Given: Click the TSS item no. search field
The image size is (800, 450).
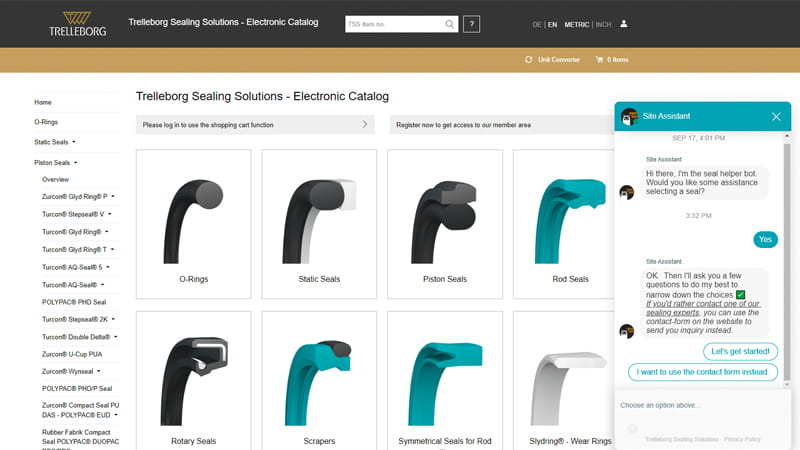Looking at the screenshot, I should point(390,24).
